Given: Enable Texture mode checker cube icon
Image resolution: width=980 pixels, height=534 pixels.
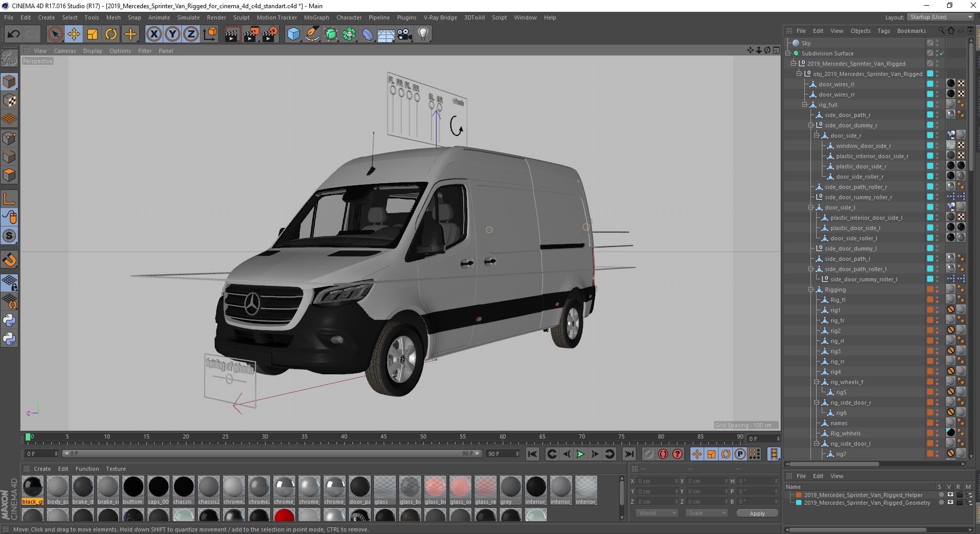Looking at the screenshot, I should point(9,101).
